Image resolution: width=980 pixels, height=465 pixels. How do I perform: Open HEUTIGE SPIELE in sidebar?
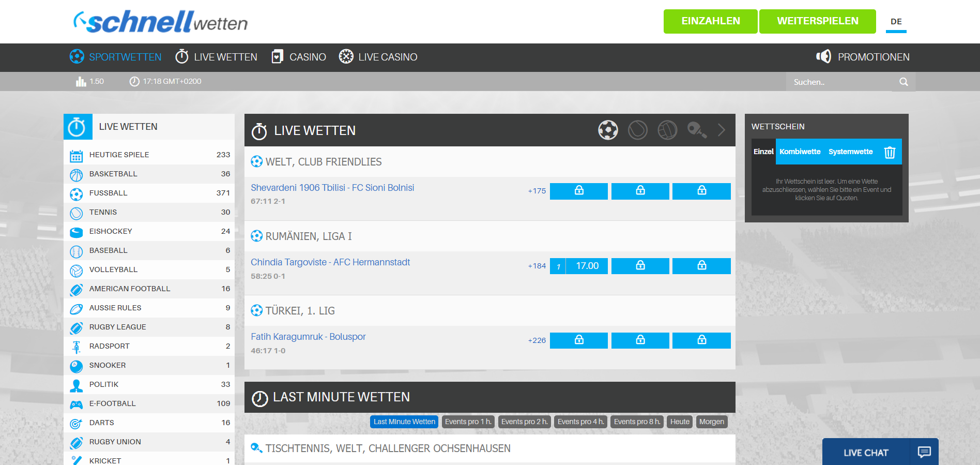[149, 155]
